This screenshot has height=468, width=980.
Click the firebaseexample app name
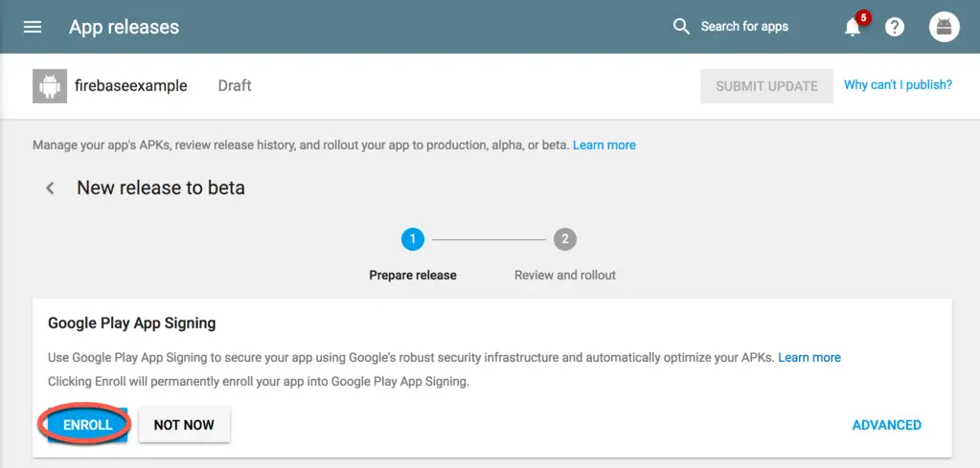click(130, 86)
